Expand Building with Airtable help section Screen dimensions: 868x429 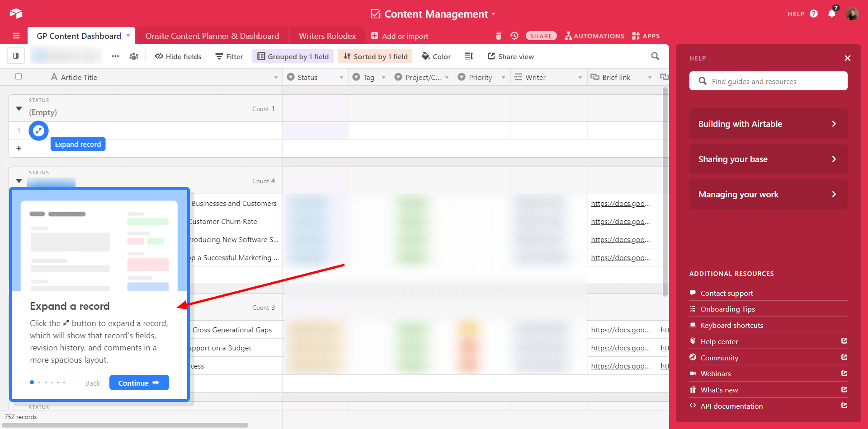[768, 124]
